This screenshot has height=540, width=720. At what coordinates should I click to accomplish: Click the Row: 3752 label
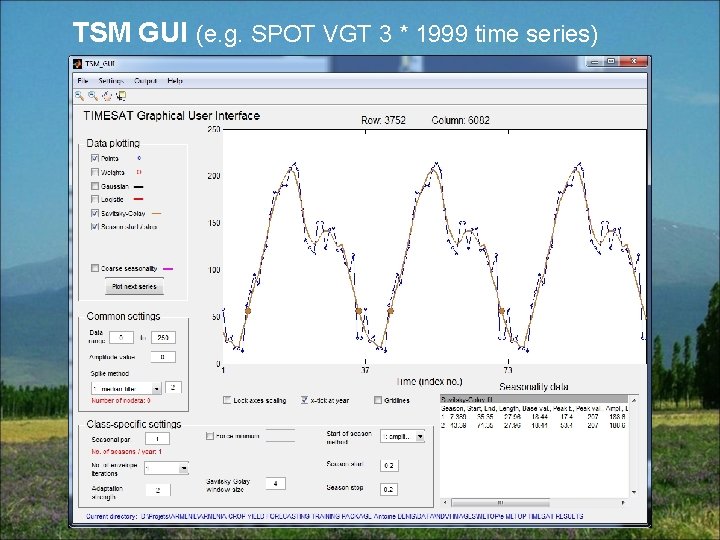(383, 120)
